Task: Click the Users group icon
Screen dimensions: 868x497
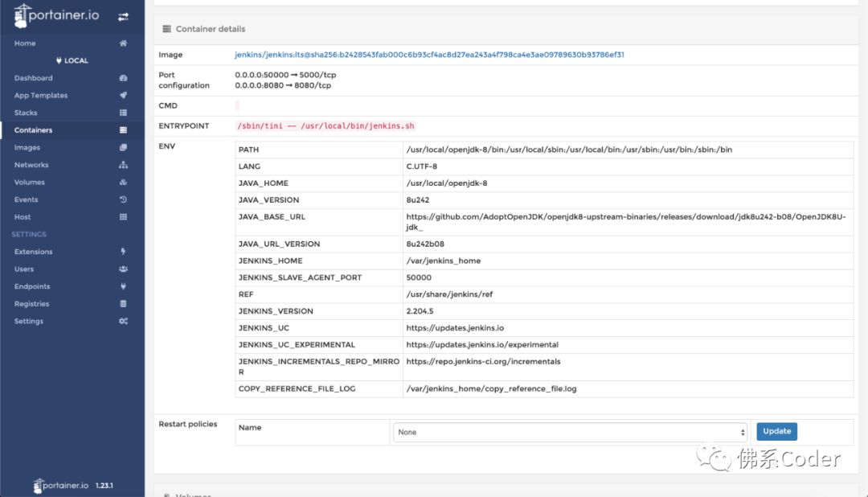Action: 123,269
